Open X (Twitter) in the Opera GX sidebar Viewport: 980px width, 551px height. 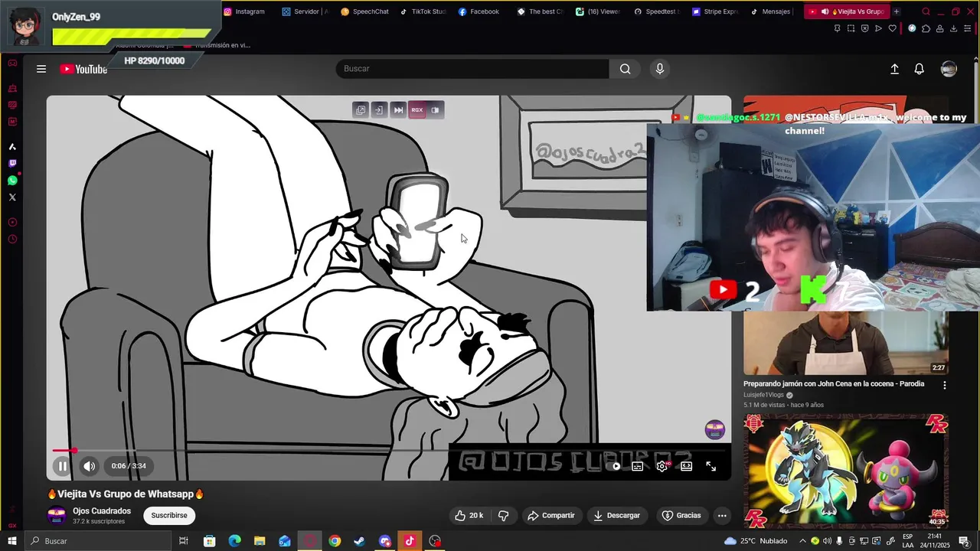[12, 197]
